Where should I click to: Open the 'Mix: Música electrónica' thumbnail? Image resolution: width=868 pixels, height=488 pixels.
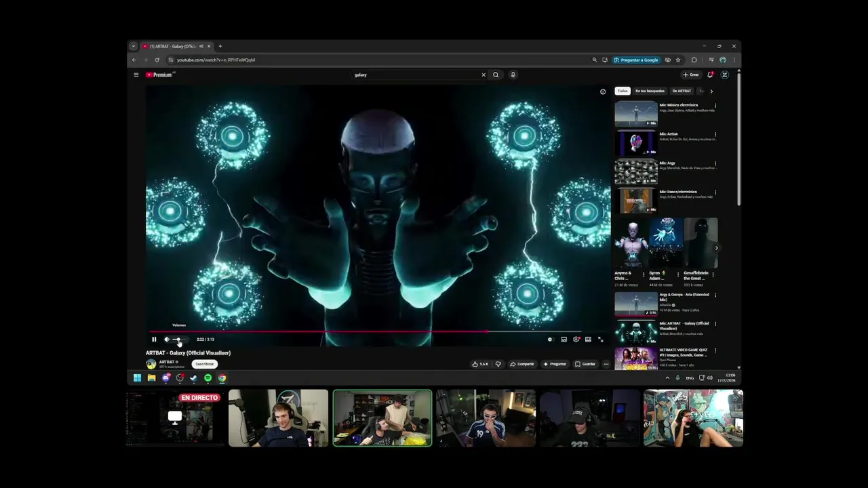[636, 114]
